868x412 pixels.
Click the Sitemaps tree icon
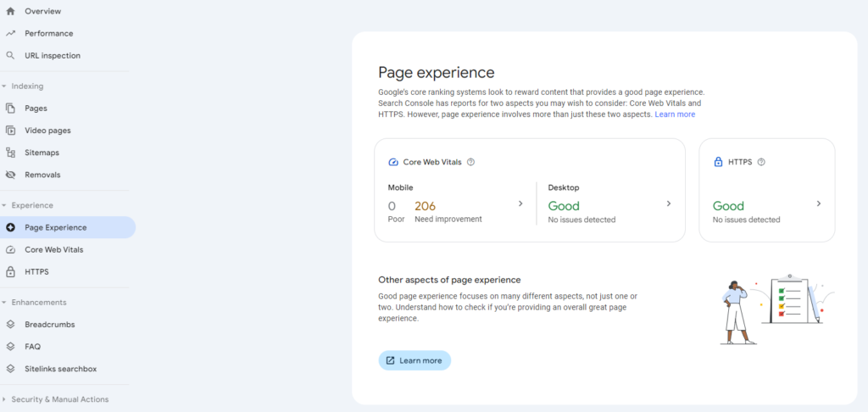(x=10, y=153)
